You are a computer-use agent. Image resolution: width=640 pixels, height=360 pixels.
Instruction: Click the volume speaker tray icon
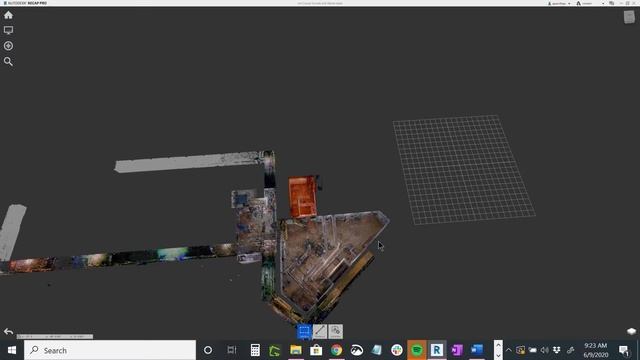(544, 350)
